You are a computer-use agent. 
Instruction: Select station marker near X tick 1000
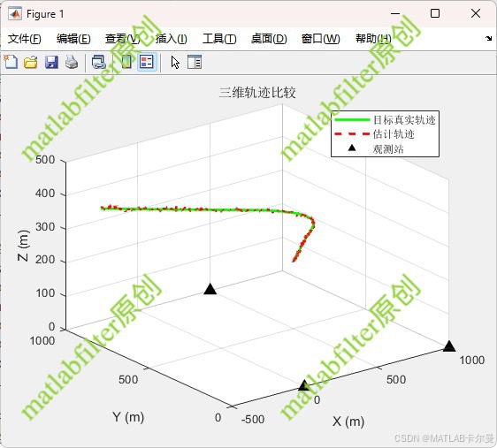(x=449, y=346)
